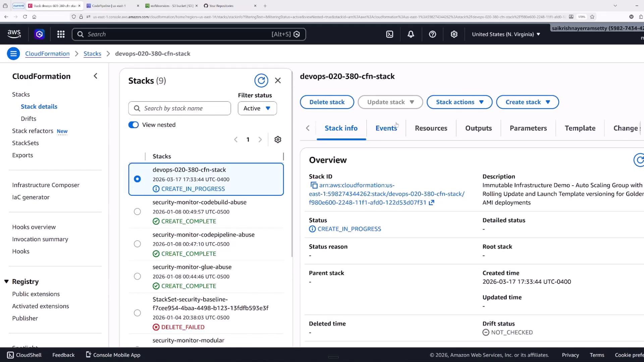Open the Amazon Q assistant icon
This screenshot has height=362, width=644.
pyautogui.click(x=39, y=34)
